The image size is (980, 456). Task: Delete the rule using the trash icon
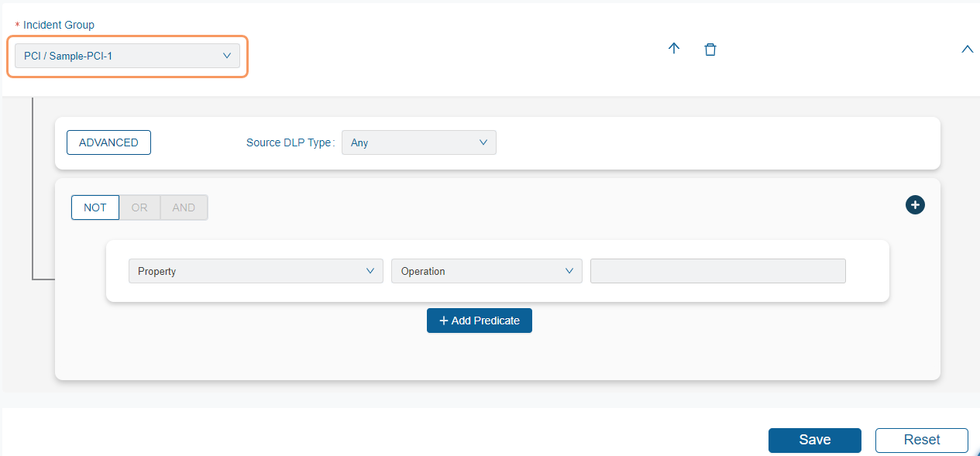click(x=710, y=50)
